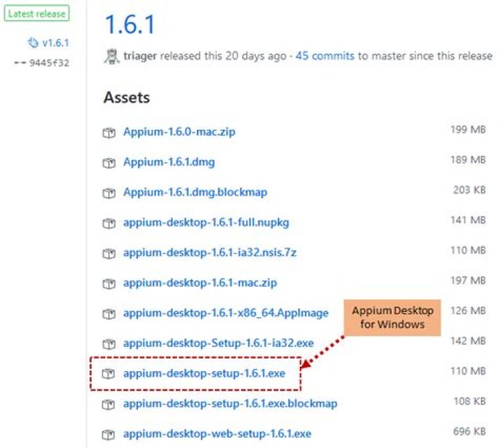The width and height of the screenshot is (499, 448).
Task: Open the triager user profile
Action: (x=140, y=56)
